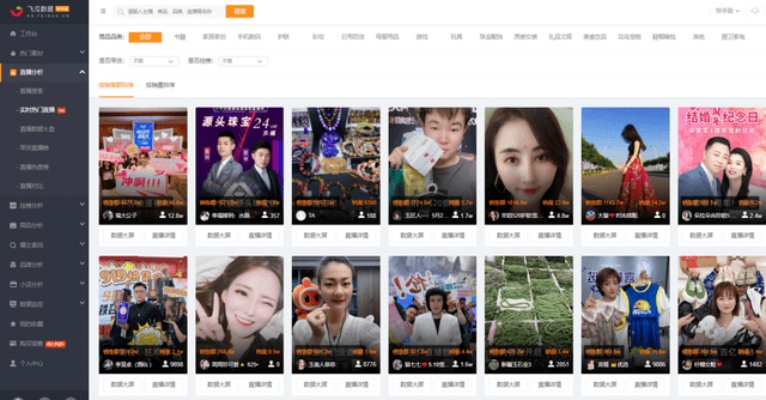Screen dimensions: 766x400
Task: Expand the 商品分析 section chevron
Action: [82, 224]
